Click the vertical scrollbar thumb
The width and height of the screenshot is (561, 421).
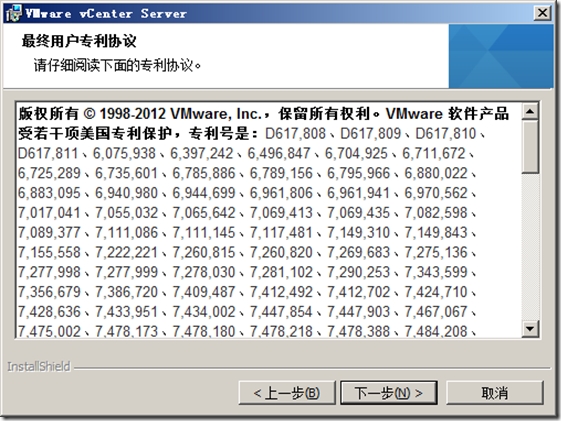[530, 147]
